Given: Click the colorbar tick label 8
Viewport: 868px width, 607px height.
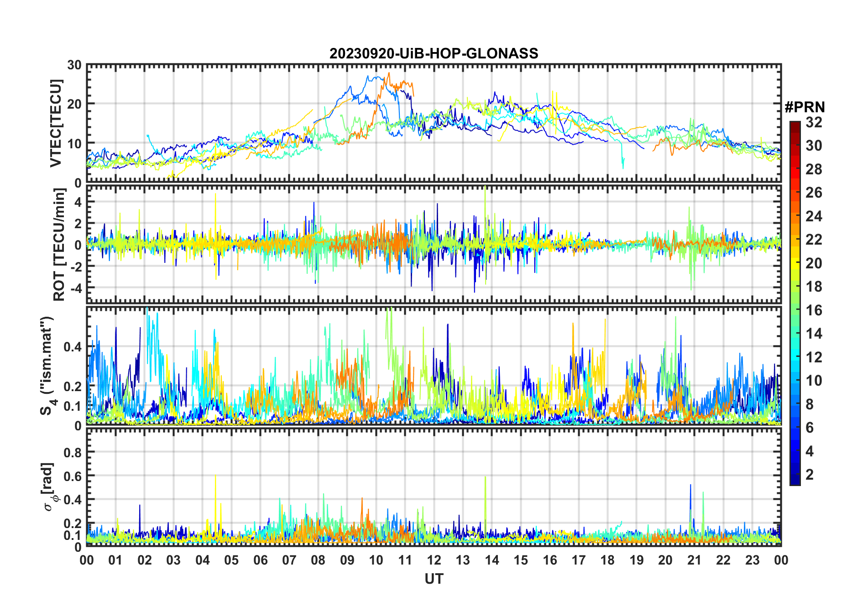Looking at the screenshot, I should click(x=810, y=404).
